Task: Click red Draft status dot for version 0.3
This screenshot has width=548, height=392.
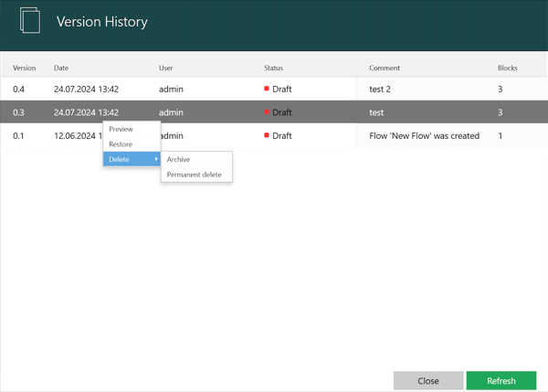Action: click(267, 112)
